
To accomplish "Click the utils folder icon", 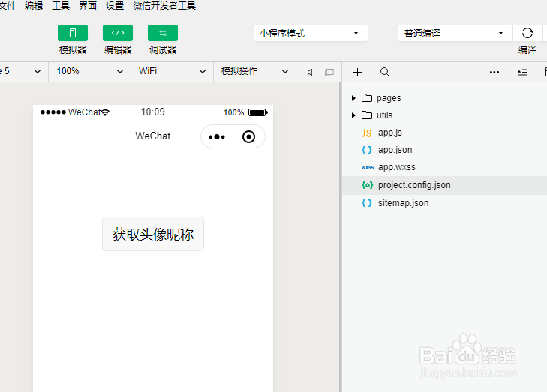I will click(x=367, y=115).
